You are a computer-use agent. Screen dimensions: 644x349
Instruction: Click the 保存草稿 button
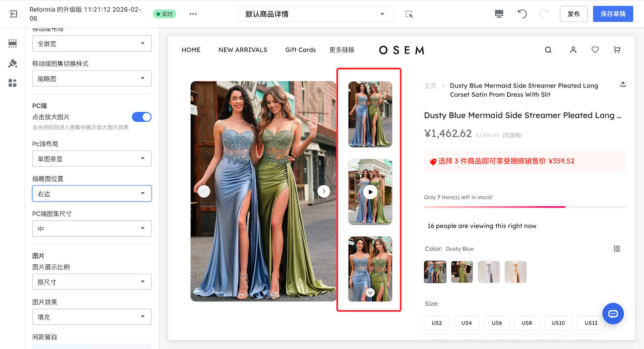click(613, 14)
